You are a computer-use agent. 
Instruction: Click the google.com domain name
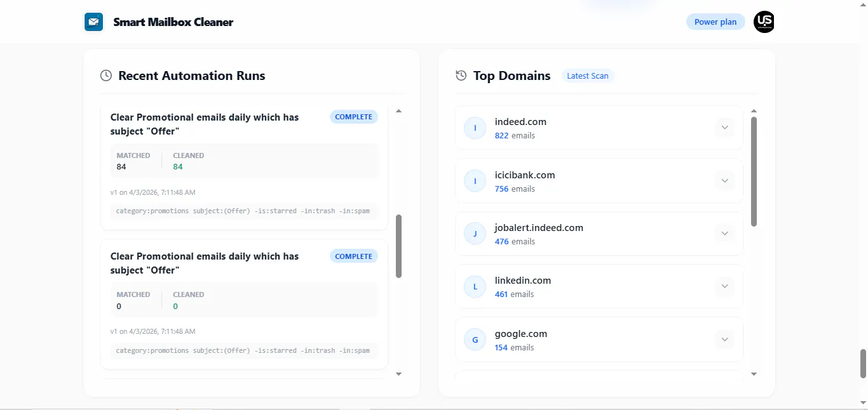(521, 334)
